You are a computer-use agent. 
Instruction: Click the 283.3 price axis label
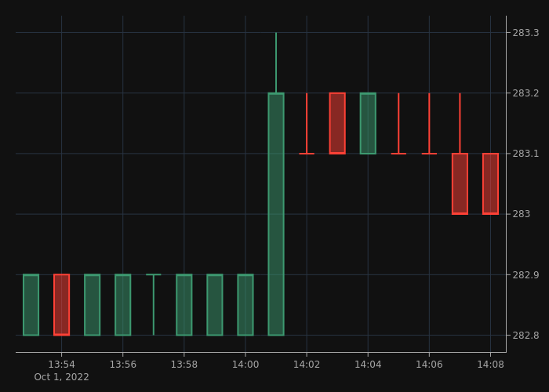click(x=526, y=33)
